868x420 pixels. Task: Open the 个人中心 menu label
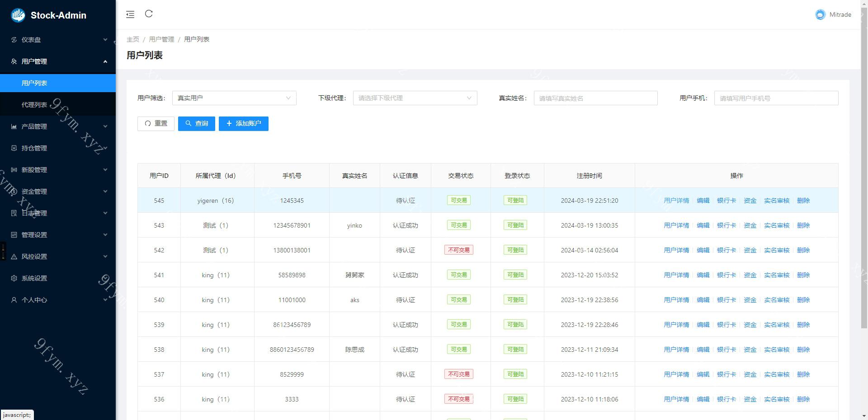pos(34,300)
